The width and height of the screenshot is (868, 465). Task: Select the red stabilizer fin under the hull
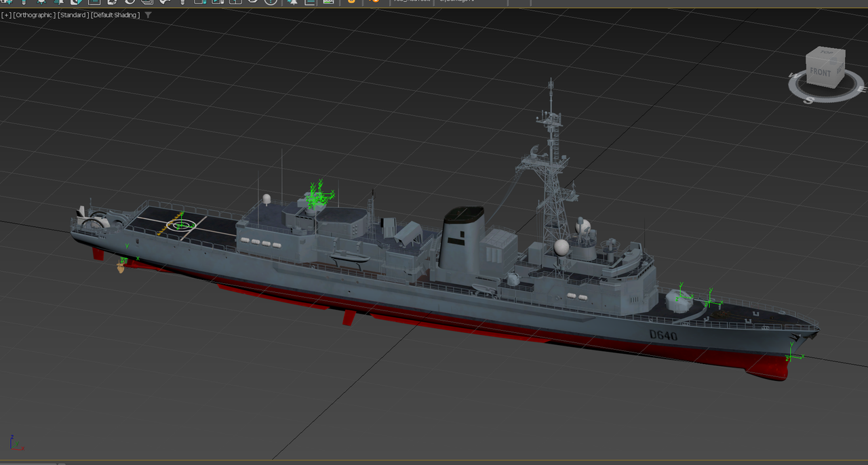(x=349, y=317)
